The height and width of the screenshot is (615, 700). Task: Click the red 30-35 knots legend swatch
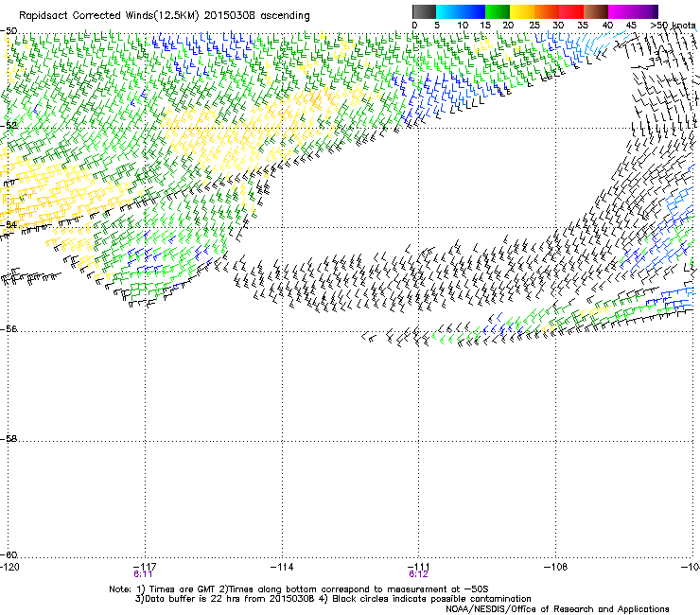click(571, 11)
